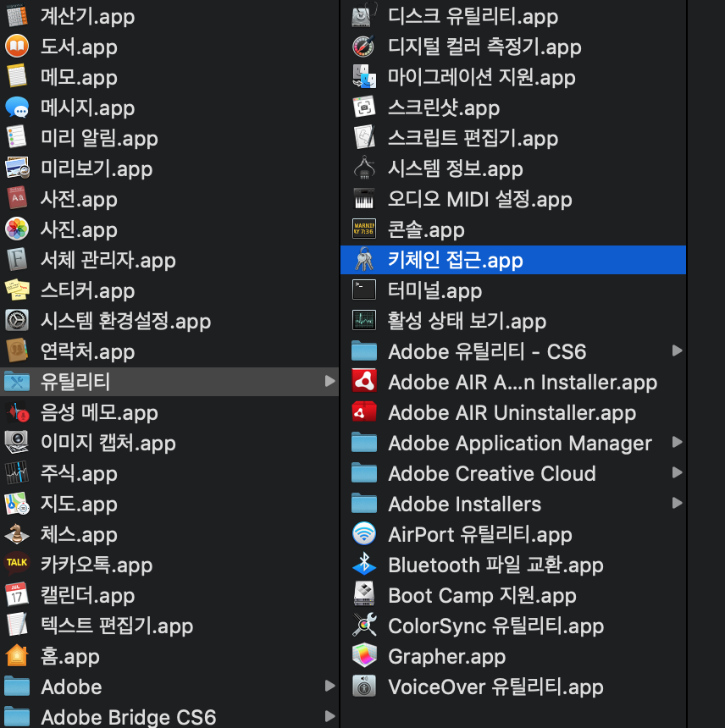Expand Adobe Creative Cloud arrow
Screen dimensions: 725x728
pyautogui.click(x=678, y=472)
